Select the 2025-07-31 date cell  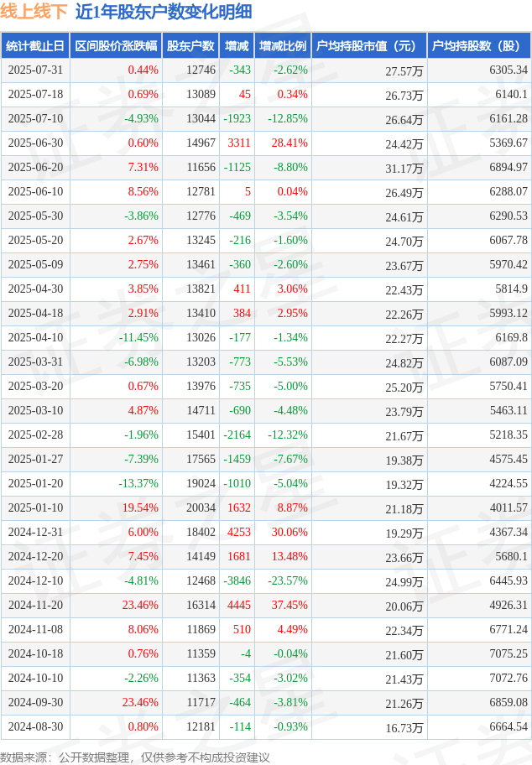pyautogui.click(x=35, y=70)
